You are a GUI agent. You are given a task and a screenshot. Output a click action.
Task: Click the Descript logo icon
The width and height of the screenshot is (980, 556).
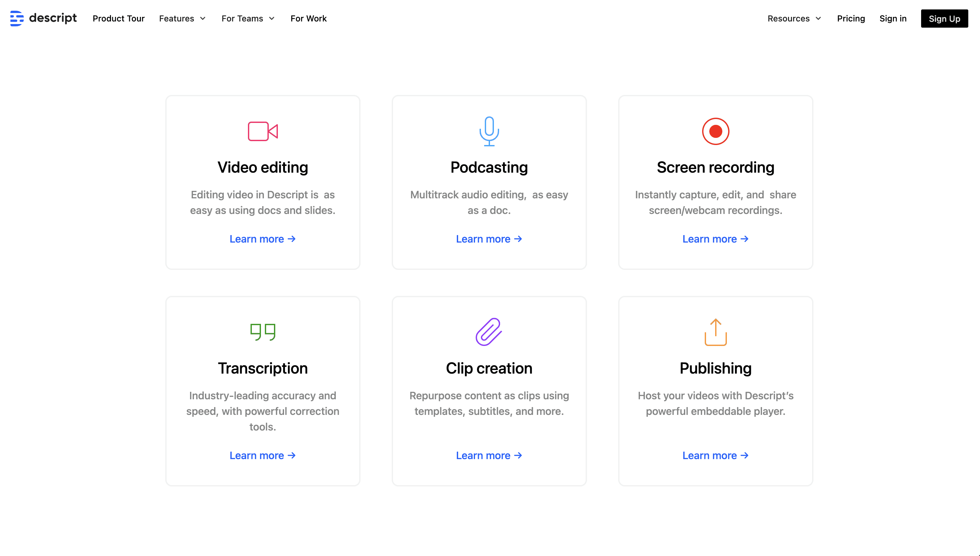[x=17, y=18]
